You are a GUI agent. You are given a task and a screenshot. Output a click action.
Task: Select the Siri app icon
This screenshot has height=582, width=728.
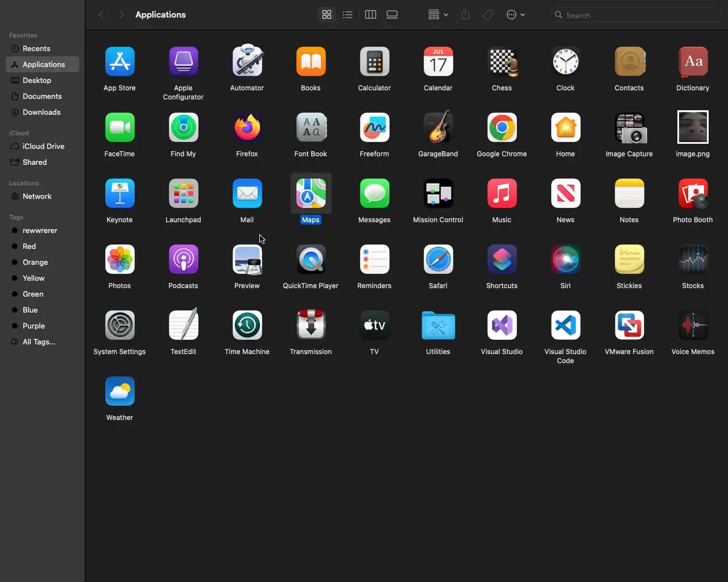click(x=565, y=259)
